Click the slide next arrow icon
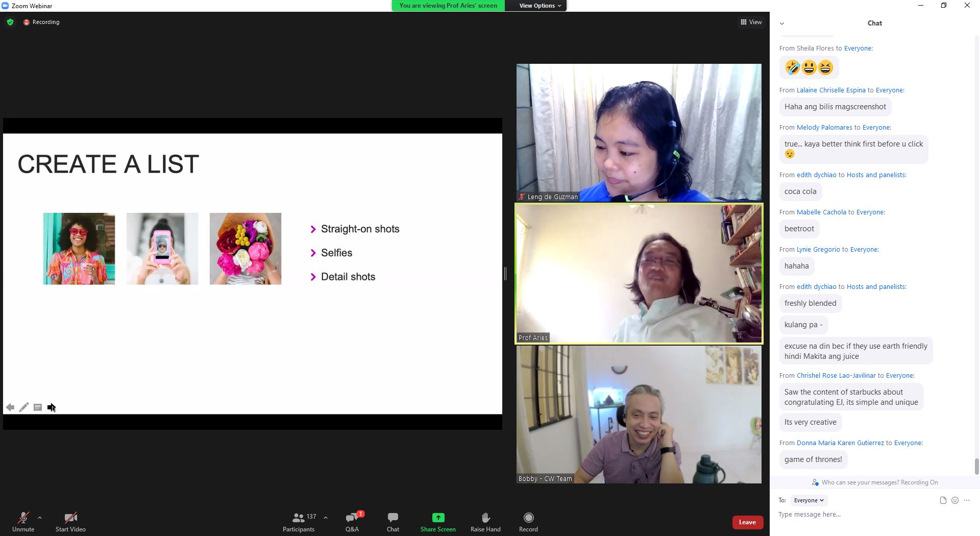 tap(52, 407)
